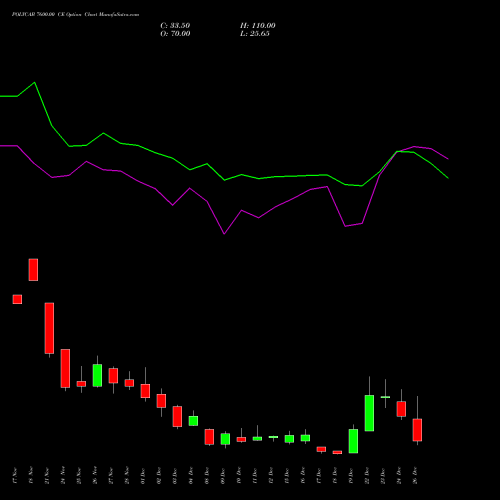Viewport: 500px width, 500px height.
Task: Click the POLYCAB 7600.00 CE Option chart title
Action: click(75, 15)
